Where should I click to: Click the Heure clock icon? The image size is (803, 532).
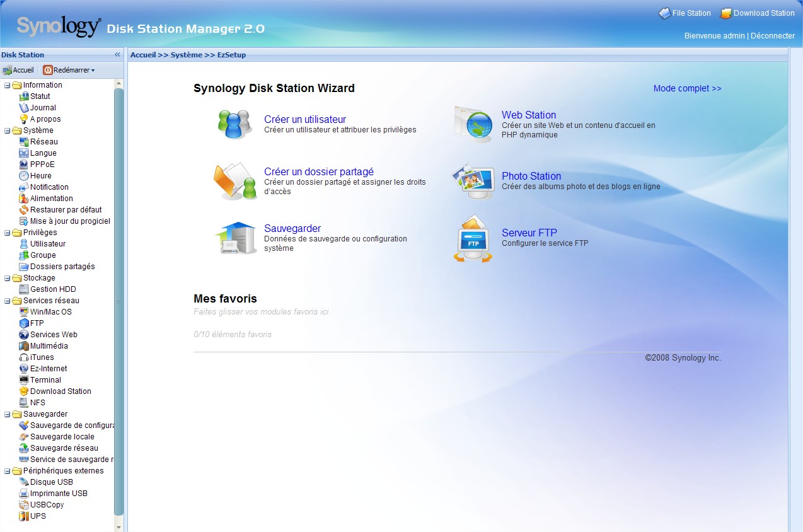pos(24,176)
